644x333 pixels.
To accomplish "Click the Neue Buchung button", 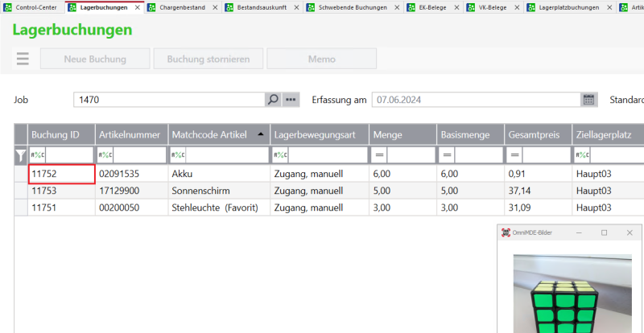I will pos(95,59).
